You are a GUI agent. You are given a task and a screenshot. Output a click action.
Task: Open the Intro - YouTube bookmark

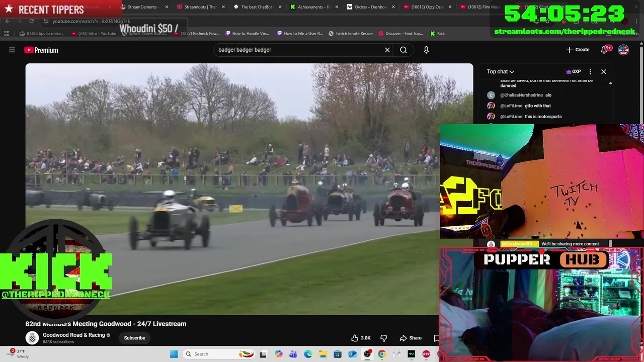point(94,33)
